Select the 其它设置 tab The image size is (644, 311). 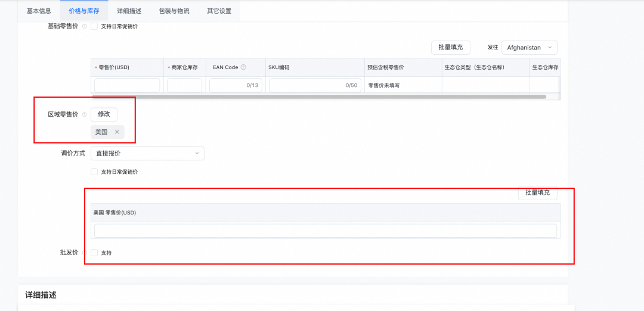tap(219, 11)
